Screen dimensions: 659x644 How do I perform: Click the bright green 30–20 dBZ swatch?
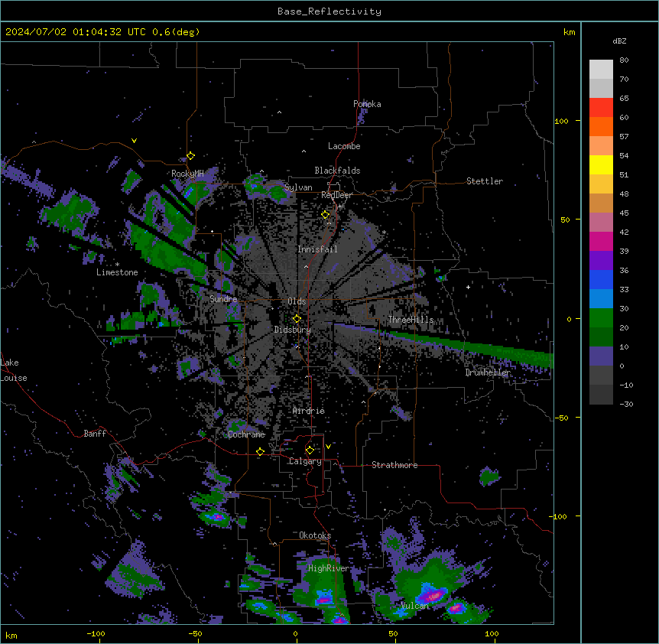(601, 318)
